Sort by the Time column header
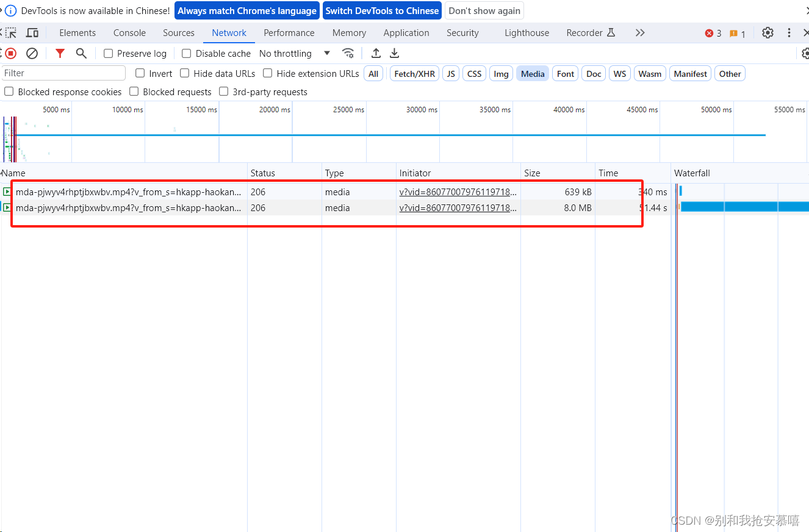 (633, 173)
